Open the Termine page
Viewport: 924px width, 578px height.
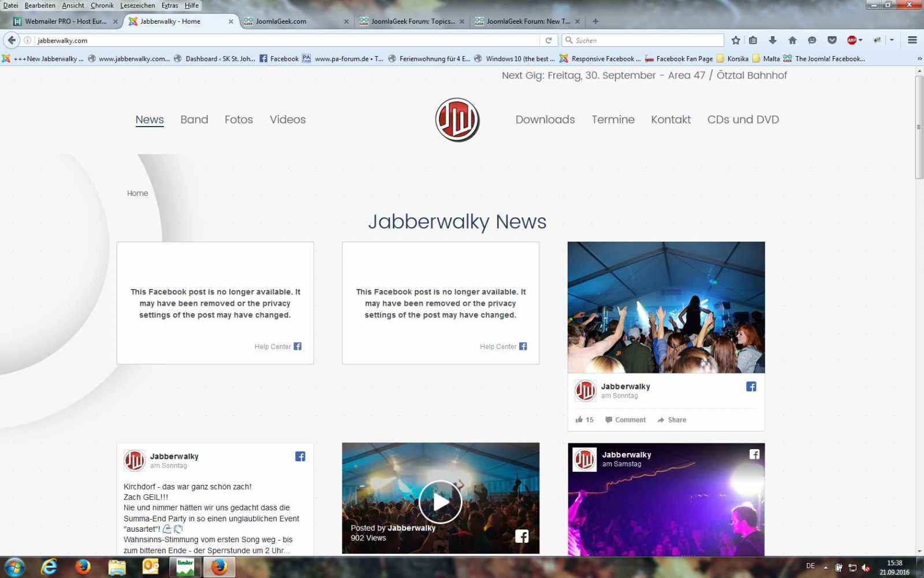click(613, 120)
